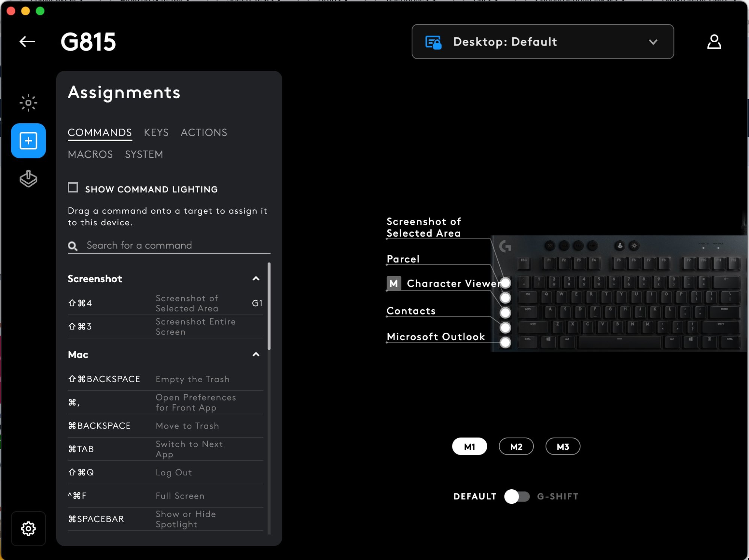Open device settings gear icon
Viewport: 749px width, 560px height.
click(x=28, y=529)
